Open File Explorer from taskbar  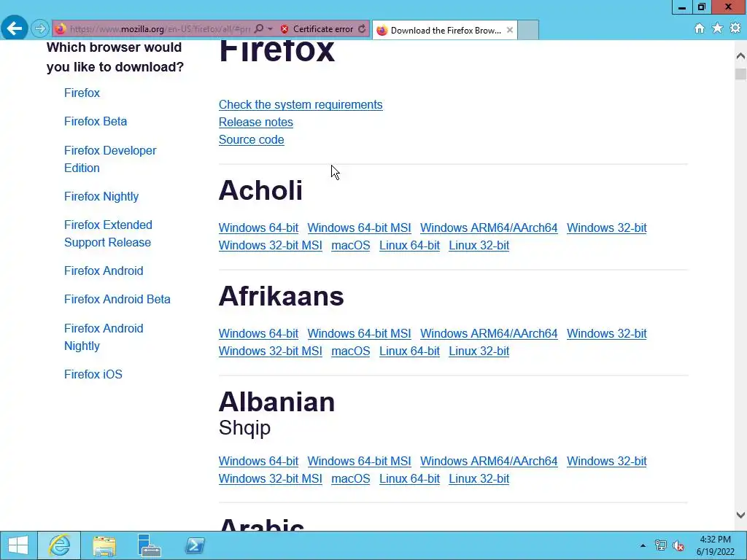(x=104, y=545)
